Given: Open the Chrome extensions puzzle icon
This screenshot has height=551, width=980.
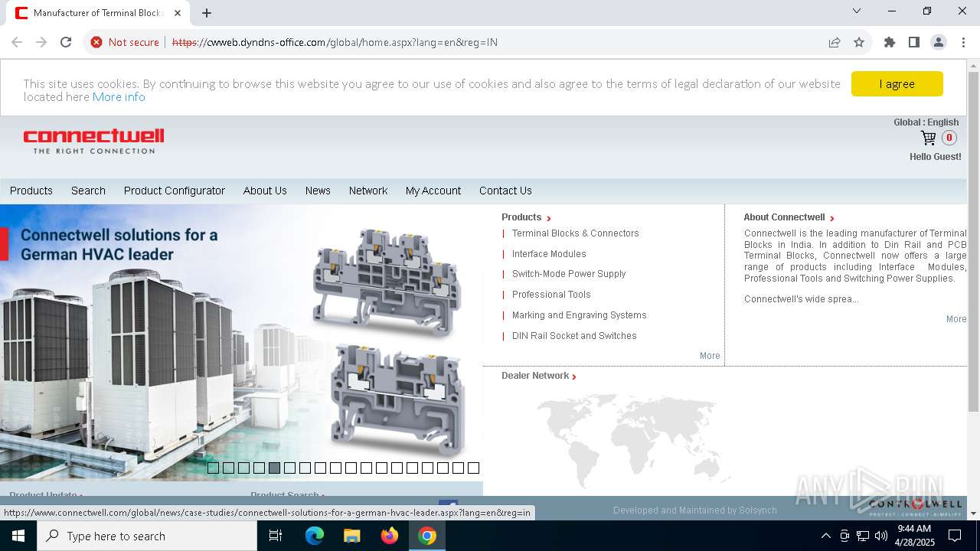Looking at the screenshot, I should pyautogui.click(x=890, y=42).
